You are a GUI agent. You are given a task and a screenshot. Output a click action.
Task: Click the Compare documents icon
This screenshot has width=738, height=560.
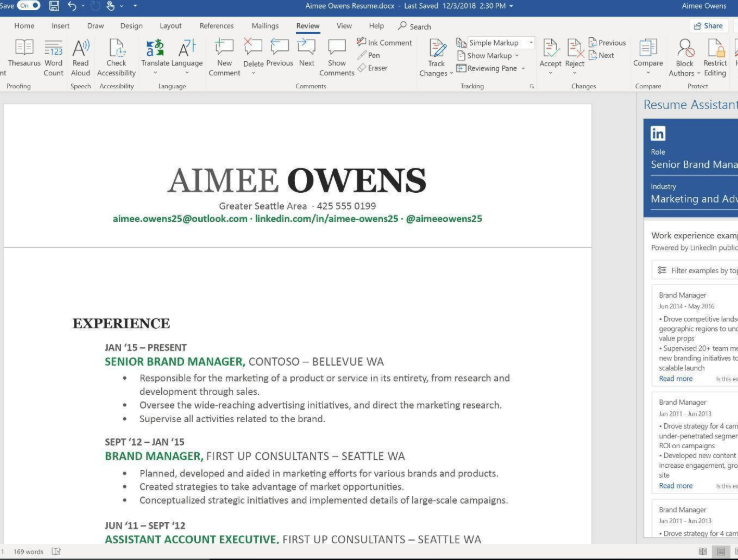[x=648, y=48]
